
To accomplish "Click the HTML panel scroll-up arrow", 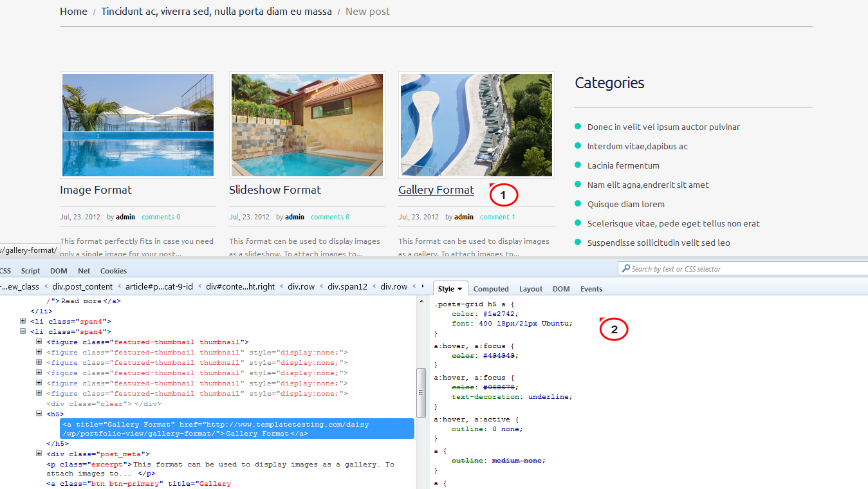I will (421, 300).
